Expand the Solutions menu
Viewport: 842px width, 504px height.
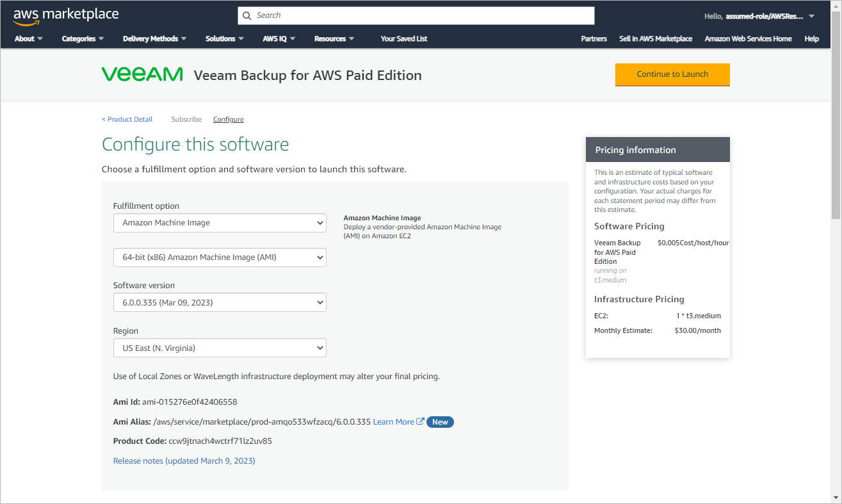224,38
